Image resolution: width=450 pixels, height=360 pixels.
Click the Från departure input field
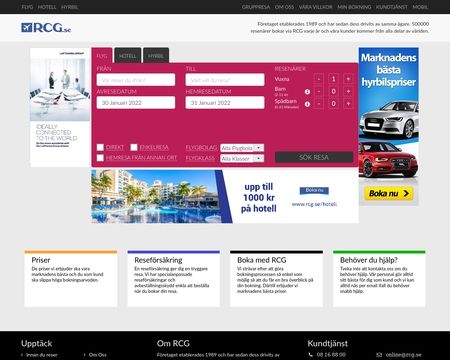pos(136,80)
